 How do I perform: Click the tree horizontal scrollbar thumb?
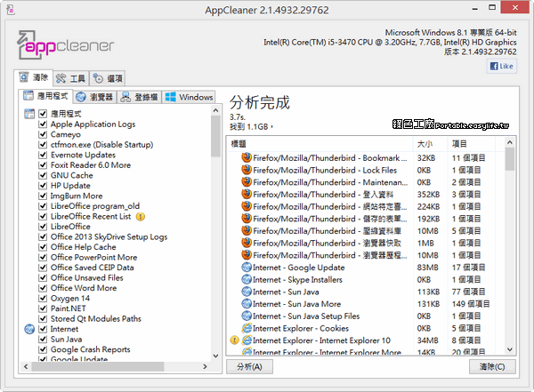point(98,366)
